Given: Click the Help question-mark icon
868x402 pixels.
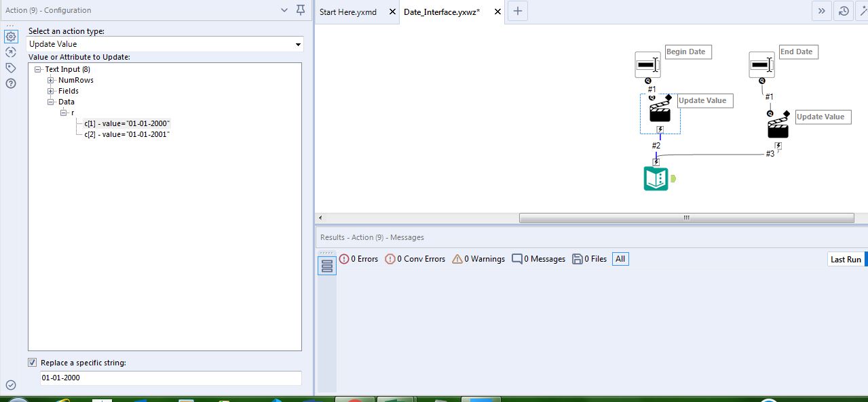Looking at the screenshot, I should click(10, 83).
